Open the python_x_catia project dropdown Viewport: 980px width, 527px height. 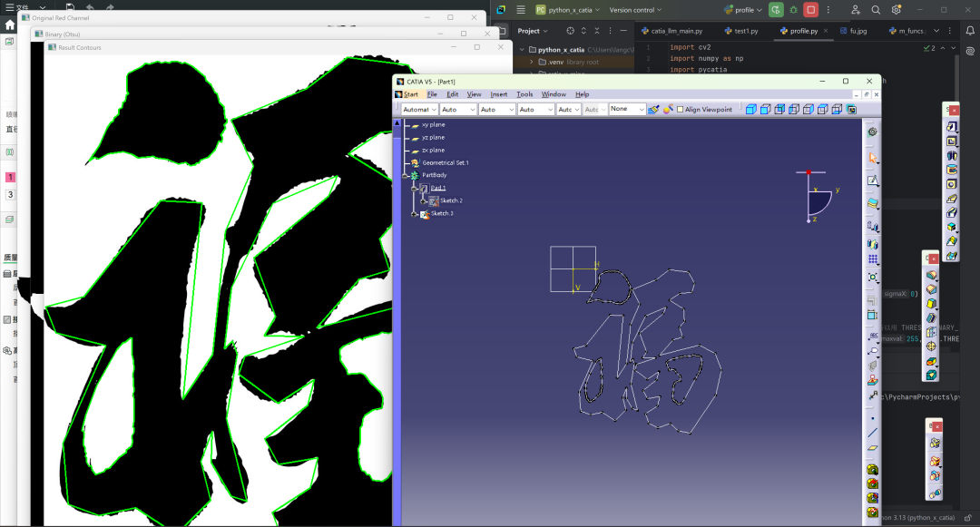tap(567, 10)
